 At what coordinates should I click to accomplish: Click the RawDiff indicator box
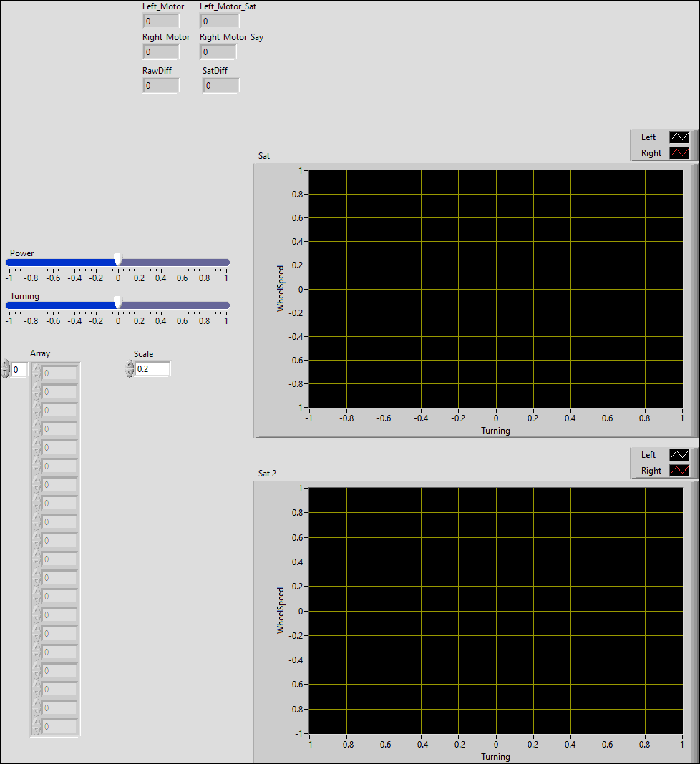160,86
